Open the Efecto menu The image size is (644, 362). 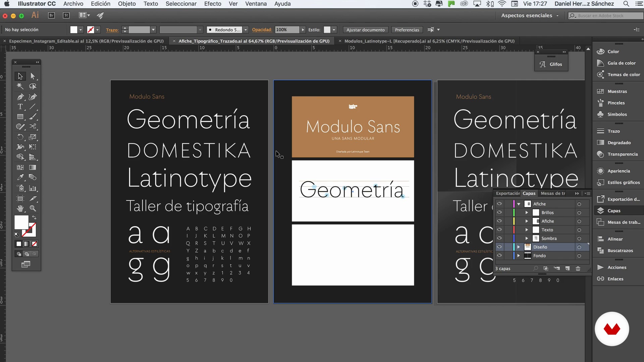213,4
